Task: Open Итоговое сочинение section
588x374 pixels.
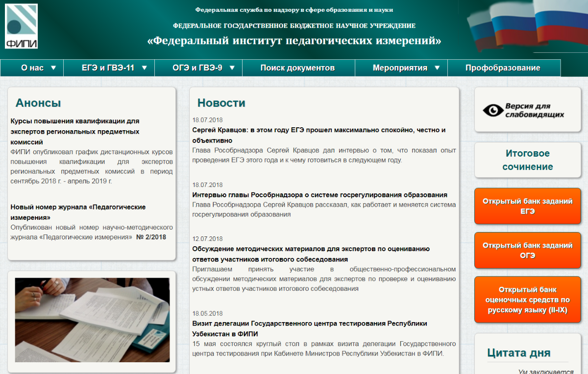Action: pos(528,160)
